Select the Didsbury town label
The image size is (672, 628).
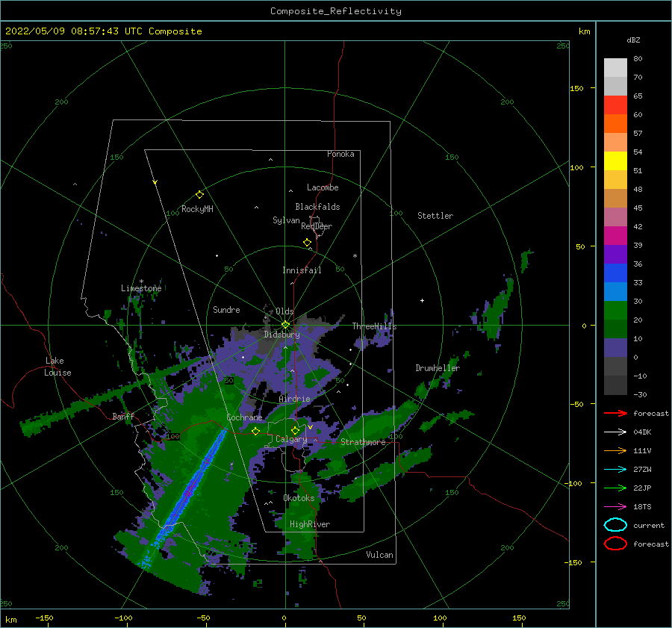tap(282, 335)
